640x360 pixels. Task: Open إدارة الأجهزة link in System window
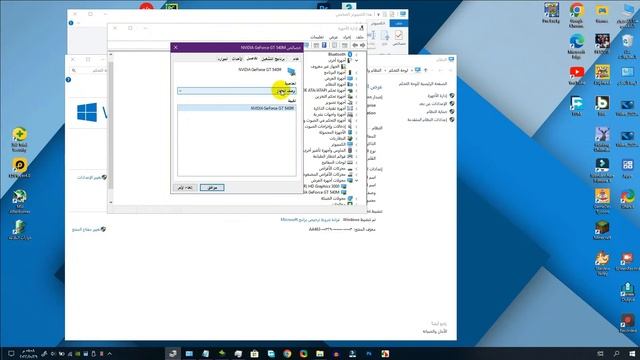click(437, 96)
